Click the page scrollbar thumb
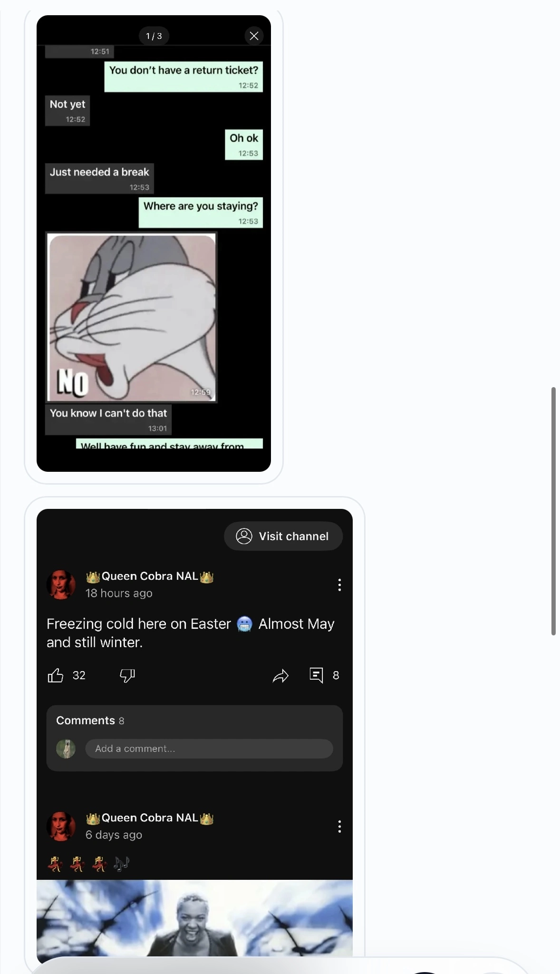 coord(553,511)
